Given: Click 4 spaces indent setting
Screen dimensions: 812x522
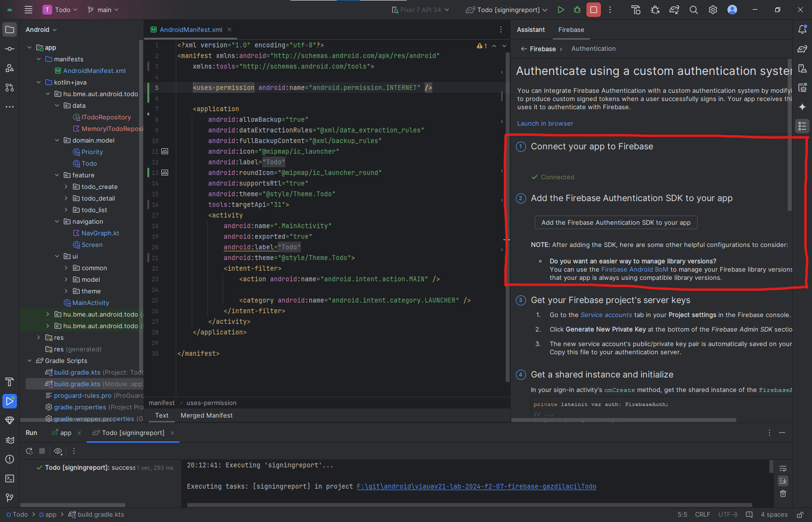Looking at the screenshot, I should (x=774, y=515).
